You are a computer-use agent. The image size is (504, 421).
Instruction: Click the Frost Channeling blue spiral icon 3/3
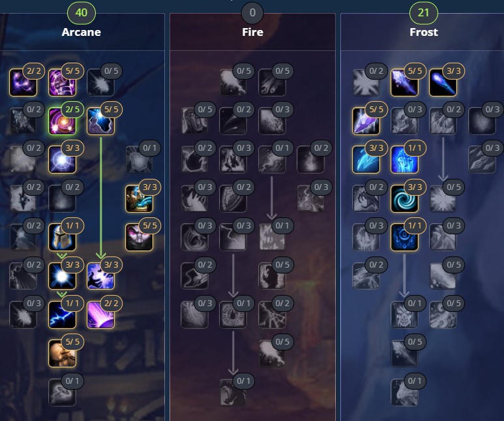[404, 198]
